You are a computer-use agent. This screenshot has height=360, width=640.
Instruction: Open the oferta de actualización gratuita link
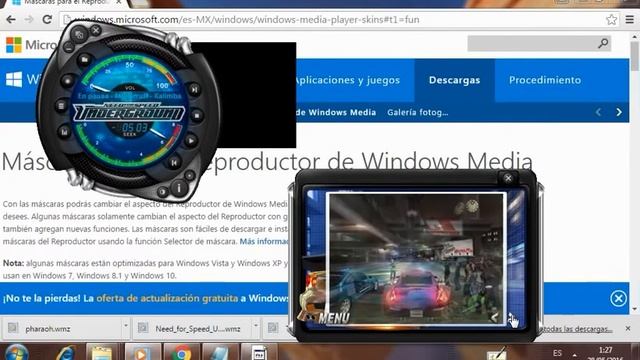tap(167, 298)
